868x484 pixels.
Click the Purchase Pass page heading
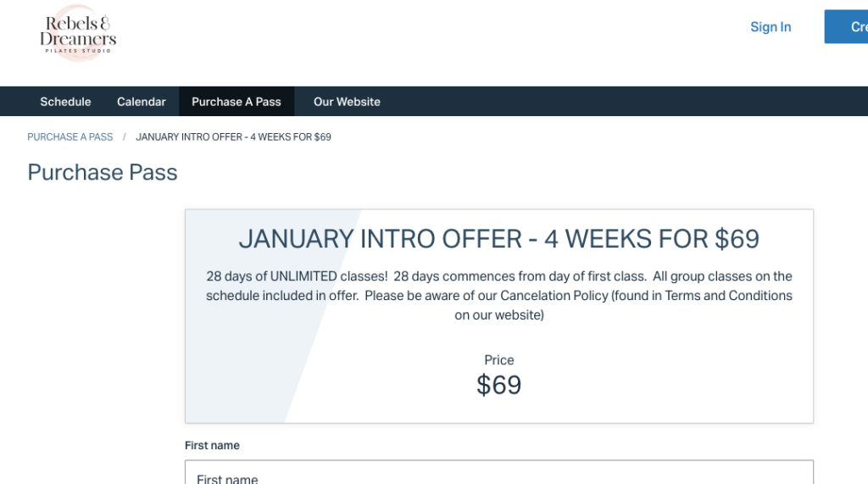(103, 173)
